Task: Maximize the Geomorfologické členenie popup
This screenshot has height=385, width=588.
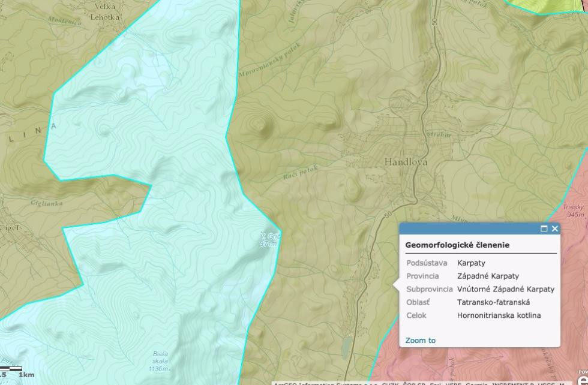Action: 544,228
